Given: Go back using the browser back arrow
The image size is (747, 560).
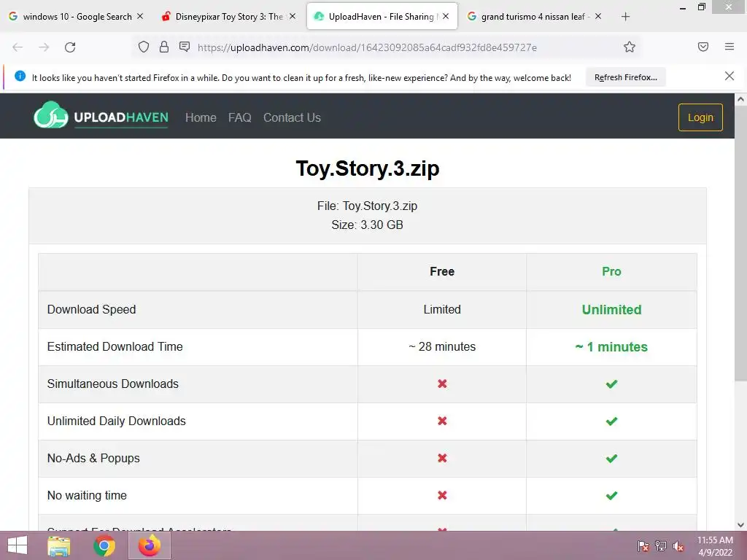Looking at the screenshot, I should [18, 47].
